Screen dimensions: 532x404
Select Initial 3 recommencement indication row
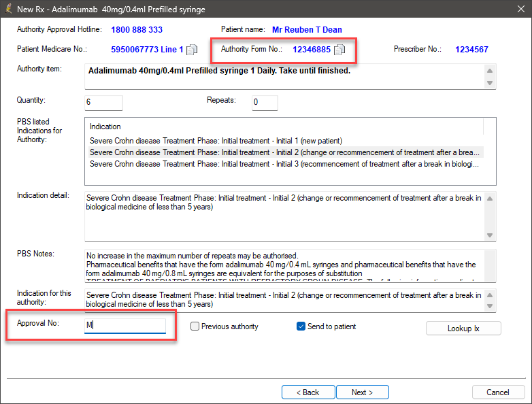pos(286,164)
